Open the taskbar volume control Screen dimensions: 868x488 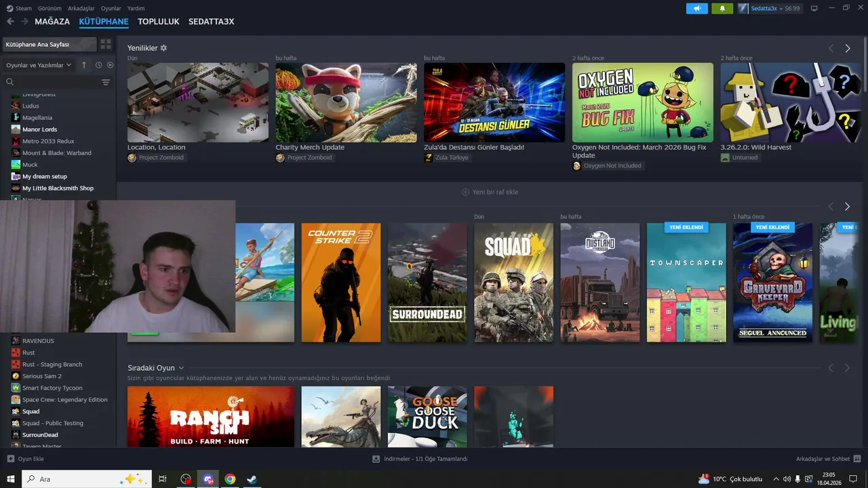point(787,479)
